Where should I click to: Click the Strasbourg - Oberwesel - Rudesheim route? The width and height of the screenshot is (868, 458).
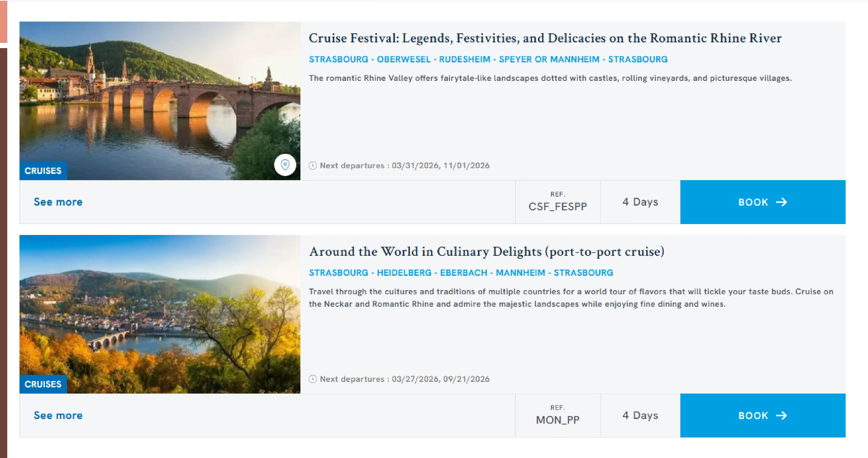pyautogui.click(x=488, y=59)
